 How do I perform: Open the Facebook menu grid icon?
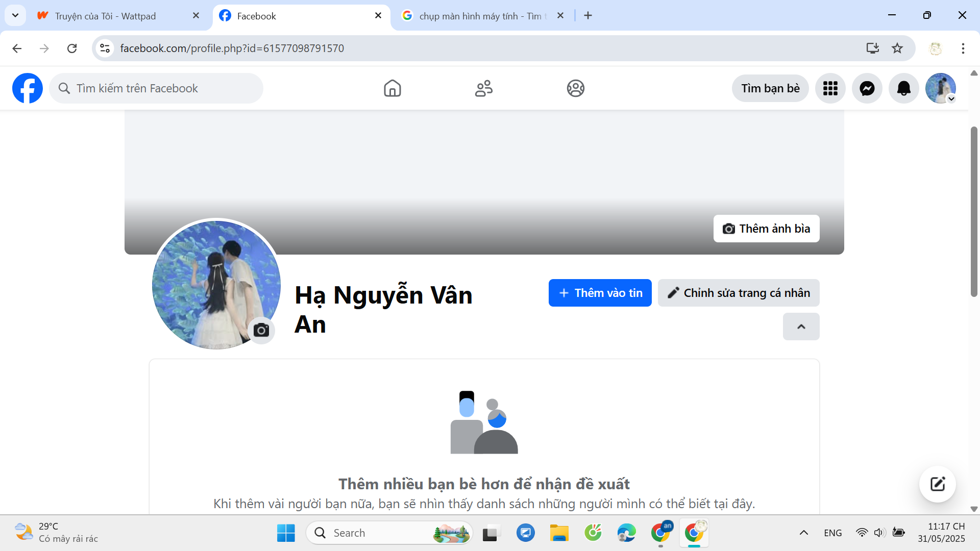tap(830, 88)
